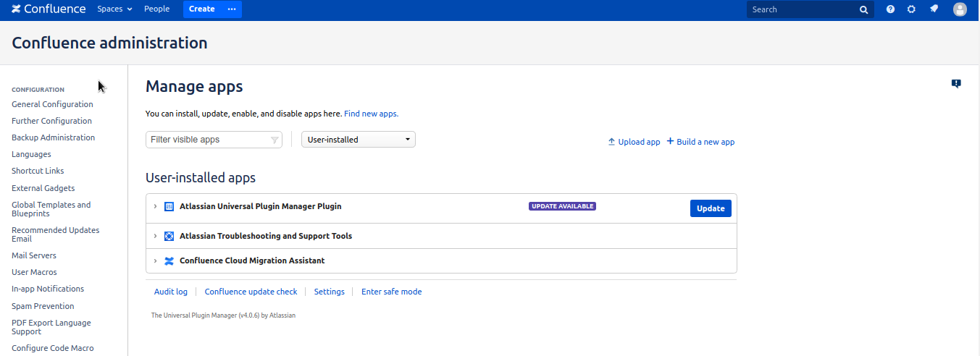Update the Universal Plugin Manager Plugin
Screen dimensions: 980x356
[711, 208]
